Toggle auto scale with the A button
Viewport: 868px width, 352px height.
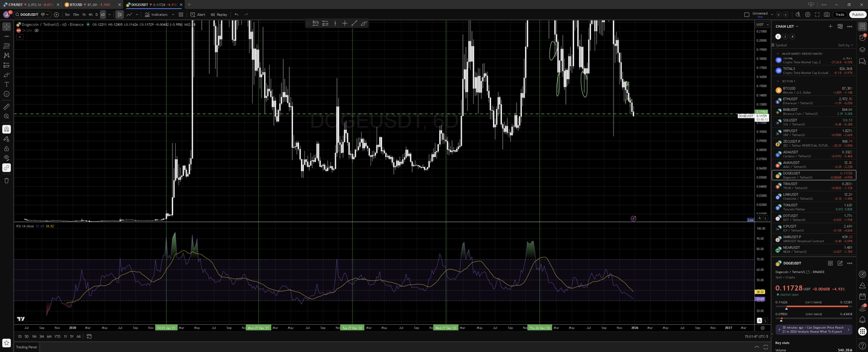759,218
